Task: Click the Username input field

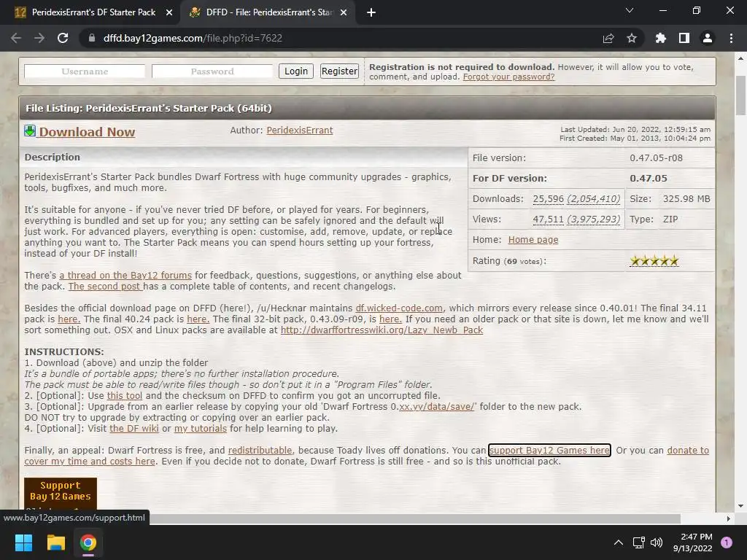Action: pyautogui.click(x=85, y=71)
